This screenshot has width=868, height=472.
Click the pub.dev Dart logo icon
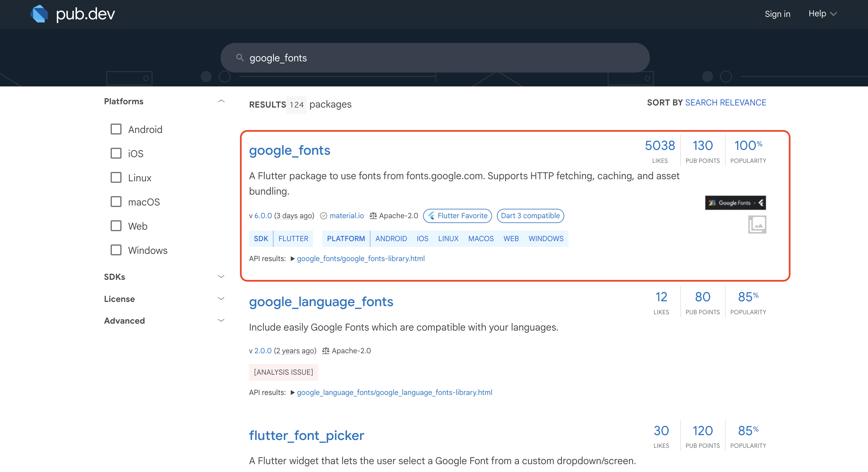[x=39, y=14]
